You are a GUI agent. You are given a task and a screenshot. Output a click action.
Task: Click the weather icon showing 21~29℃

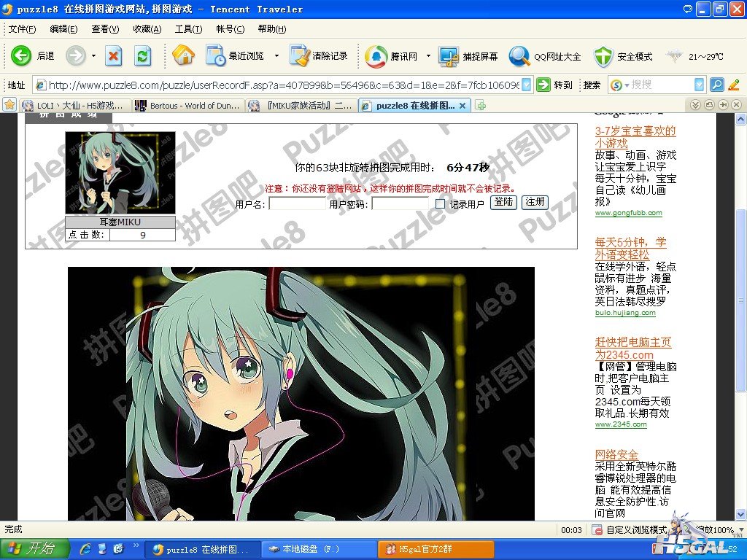[x=673, y=56]
